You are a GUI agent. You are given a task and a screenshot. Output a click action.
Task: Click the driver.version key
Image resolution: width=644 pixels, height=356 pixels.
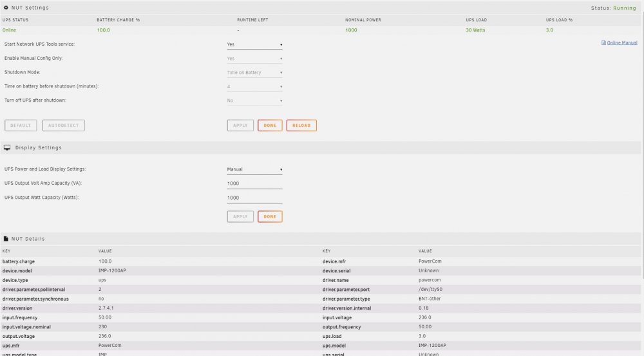(x=17, y=308)
